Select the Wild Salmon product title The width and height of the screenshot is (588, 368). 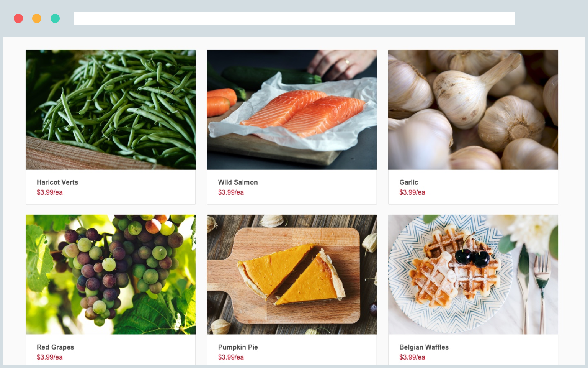coord(238,182)
